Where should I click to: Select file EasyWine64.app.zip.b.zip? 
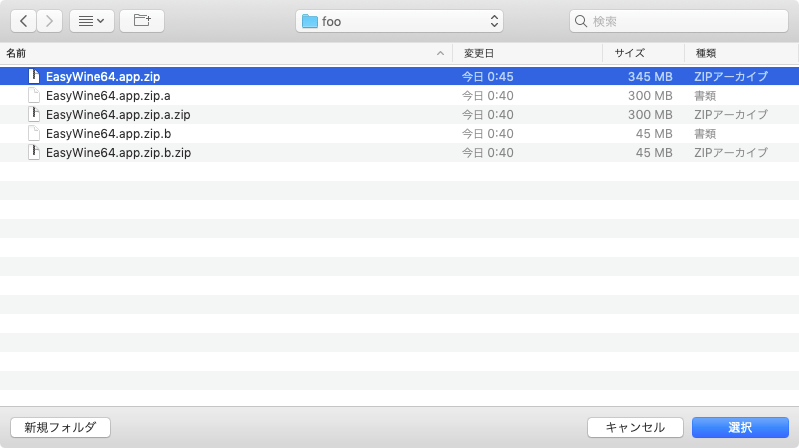(400, 152)
